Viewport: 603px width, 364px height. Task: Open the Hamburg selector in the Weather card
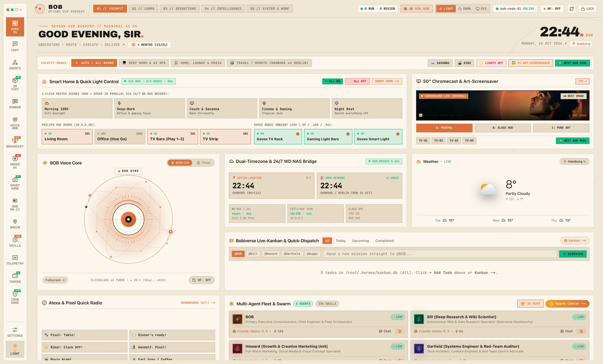click(x=574, y=162)
